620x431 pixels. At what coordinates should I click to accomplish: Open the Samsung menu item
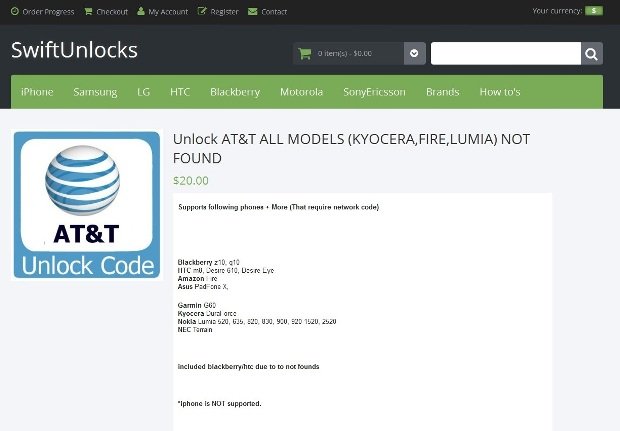(x=95, y=92)
